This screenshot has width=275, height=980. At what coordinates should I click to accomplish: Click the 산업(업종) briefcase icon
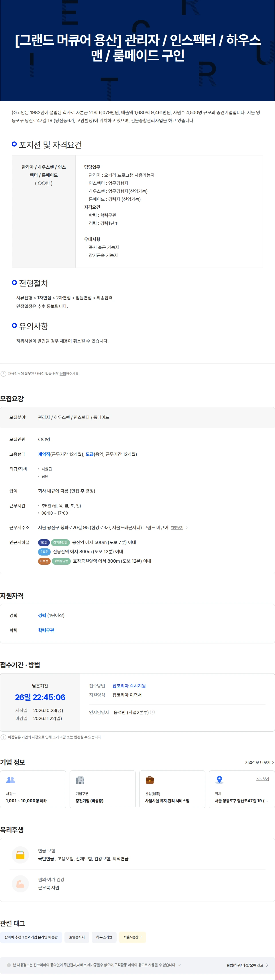(x=150, y=780)
